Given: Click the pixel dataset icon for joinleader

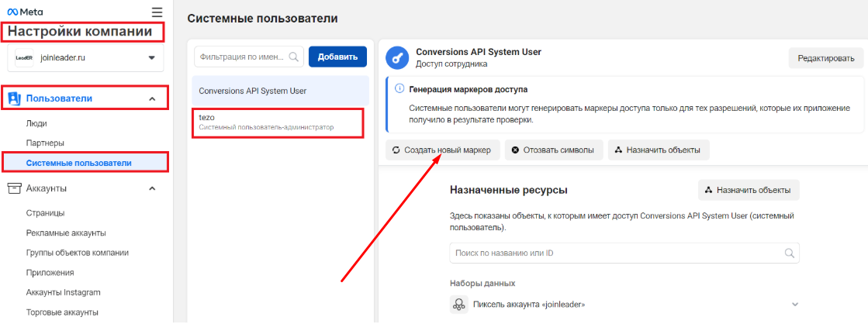Looking at the screenshot, I should (458, 305).
